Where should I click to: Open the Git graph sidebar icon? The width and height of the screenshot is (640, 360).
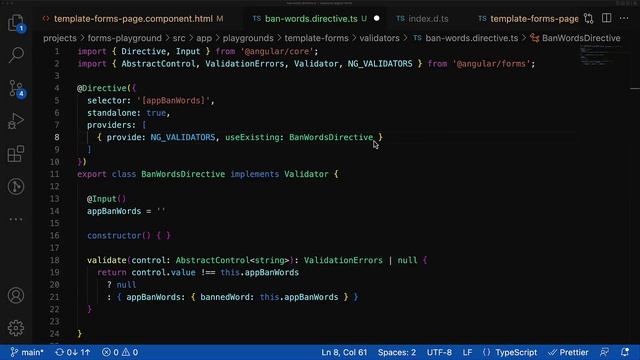(16, 187)
